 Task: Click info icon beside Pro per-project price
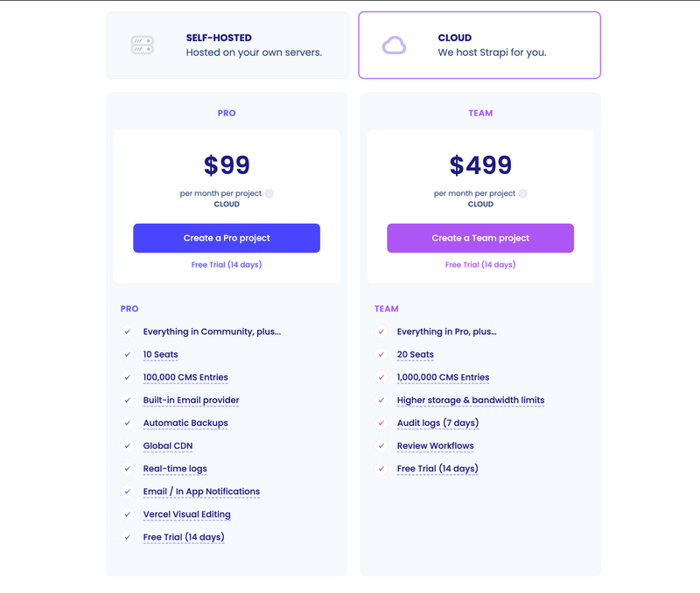(269, 193)
